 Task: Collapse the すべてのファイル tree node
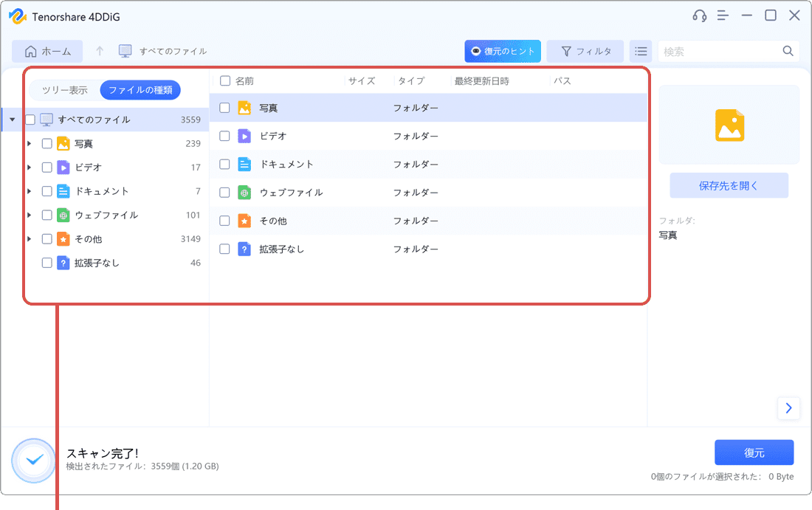tap(11, 119)
